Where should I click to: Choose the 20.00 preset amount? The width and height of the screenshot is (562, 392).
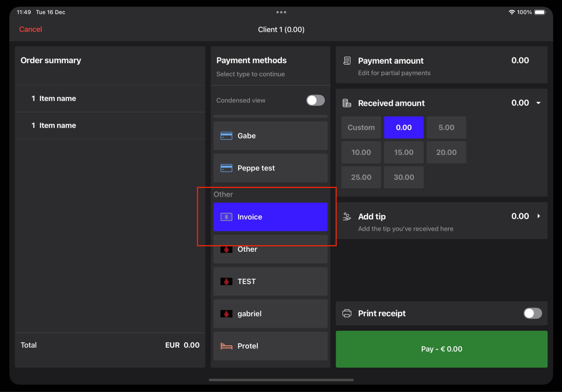point(446,152)
